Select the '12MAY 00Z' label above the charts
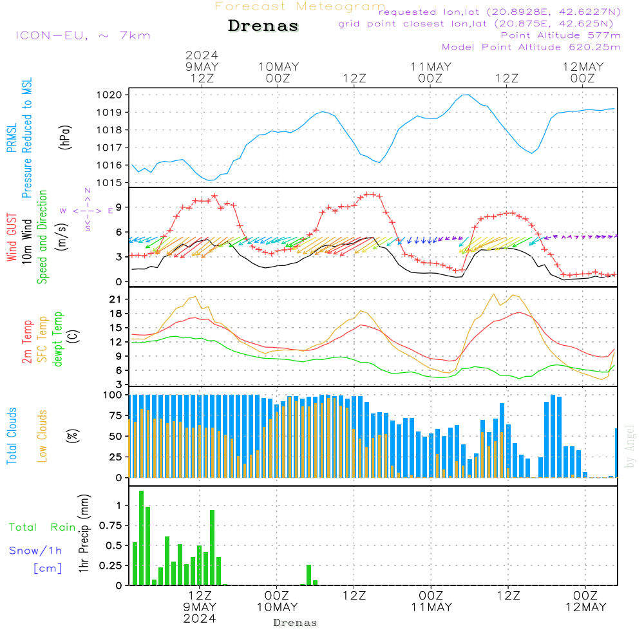This screenshot has width=644, height=644. [583, 72]
